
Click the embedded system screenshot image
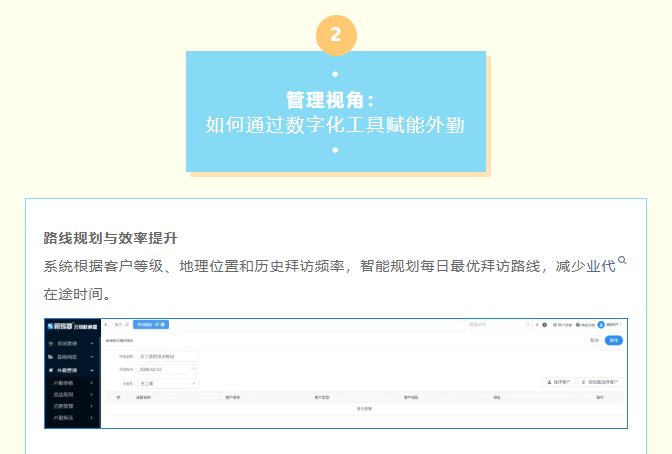335,373
